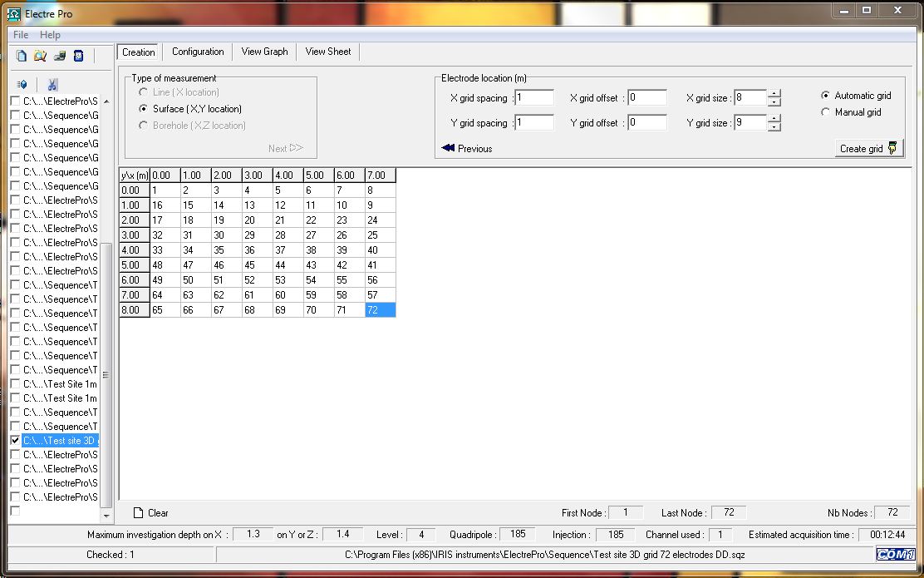Click the Quadripole value box
924x578 pixels.
click(x=518, y=535)
